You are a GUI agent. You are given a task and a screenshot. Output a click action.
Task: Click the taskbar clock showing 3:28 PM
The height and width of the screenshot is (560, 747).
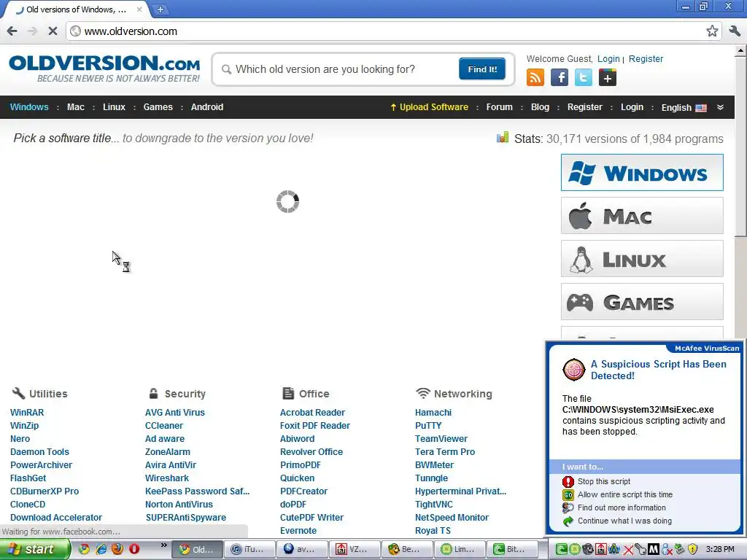[720, 550]
